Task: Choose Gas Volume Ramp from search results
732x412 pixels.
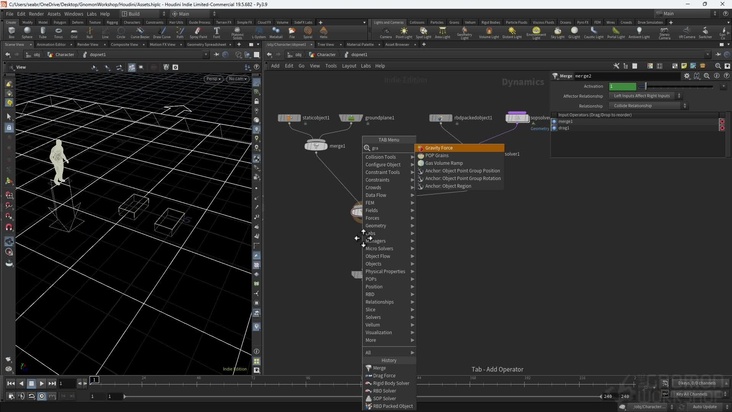Action: click(459, 163)
